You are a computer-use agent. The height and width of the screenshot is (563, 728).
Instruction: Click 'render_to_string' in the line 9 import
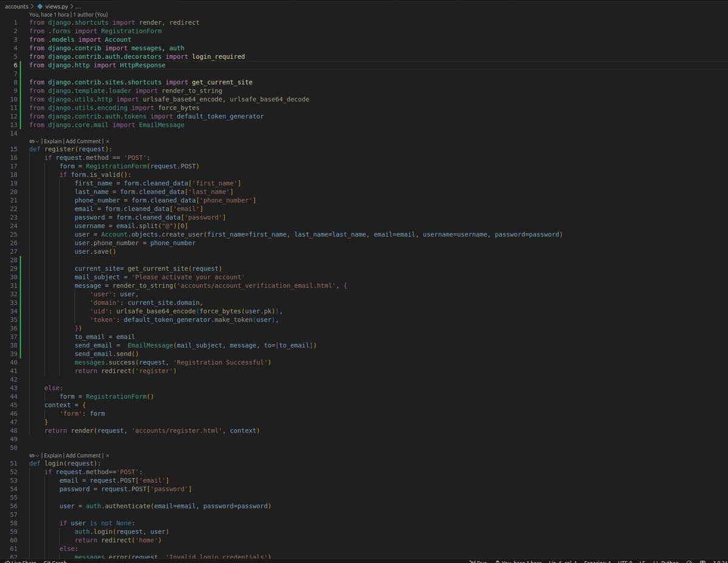coord(192,90)
